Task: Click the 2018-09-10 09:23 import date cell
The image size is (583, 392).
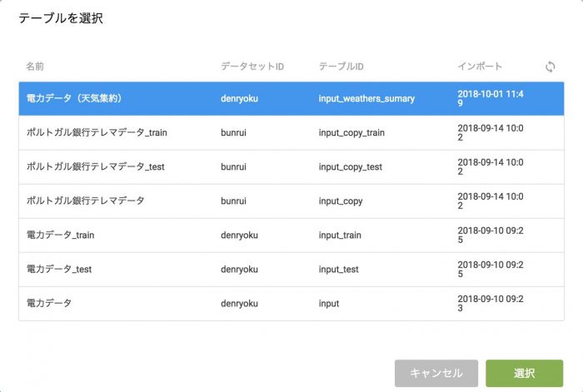Action: pos(491,303)
